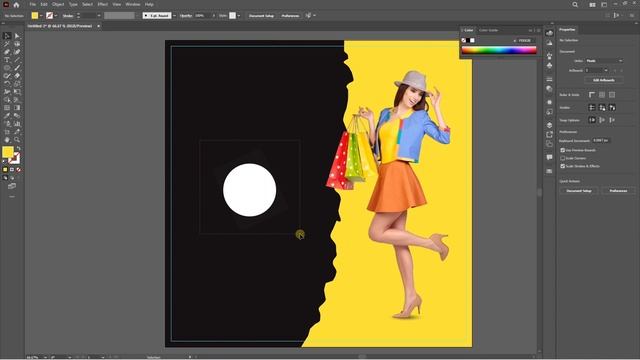This screenshot has height=360, width=640.
Task: Toggle show grid button
Action: (x=602, y=95)
